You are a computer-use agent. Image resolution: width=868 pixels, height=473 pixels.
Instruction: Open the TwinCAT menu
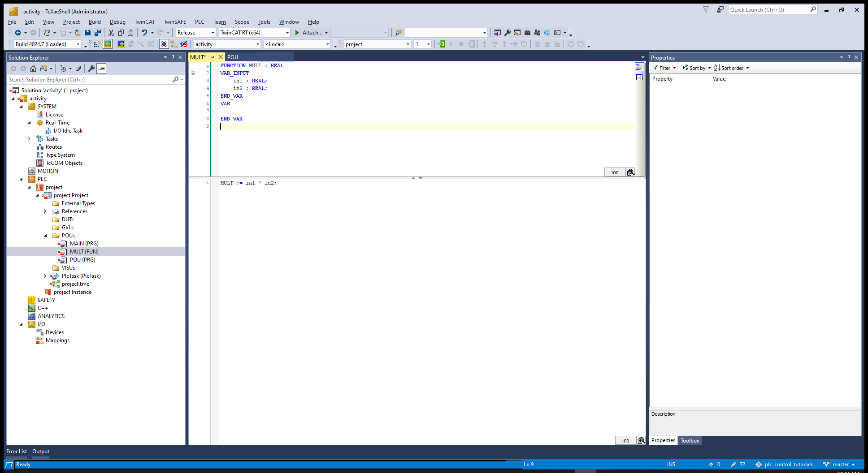[144, 22]
